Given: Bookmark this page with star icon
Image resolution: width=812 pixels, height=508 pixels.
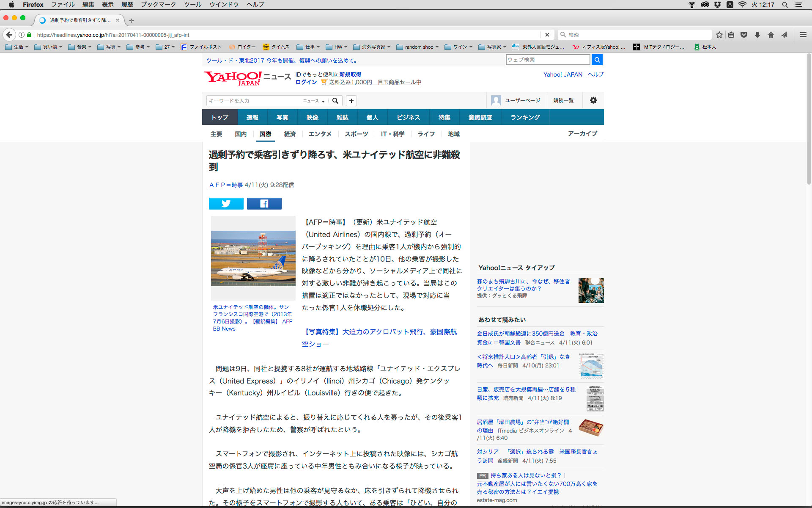Looking at the screenshot, I should (719, 35).
